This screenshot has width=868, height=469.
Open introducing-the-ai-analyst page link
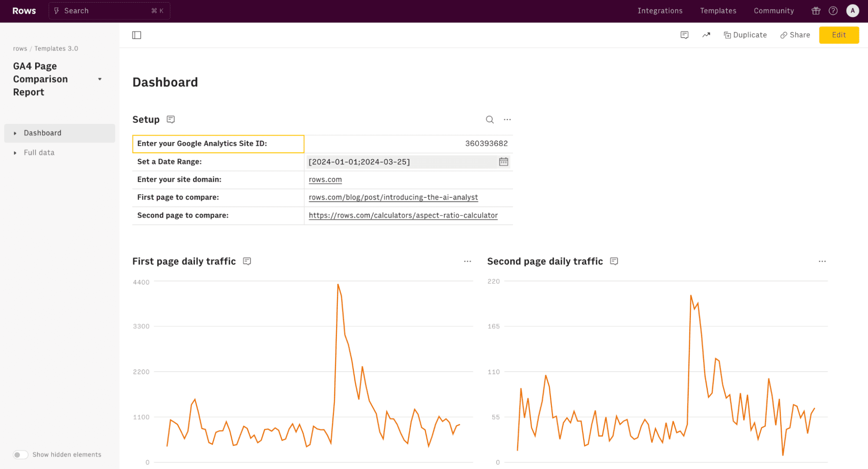tap(393, 197)
